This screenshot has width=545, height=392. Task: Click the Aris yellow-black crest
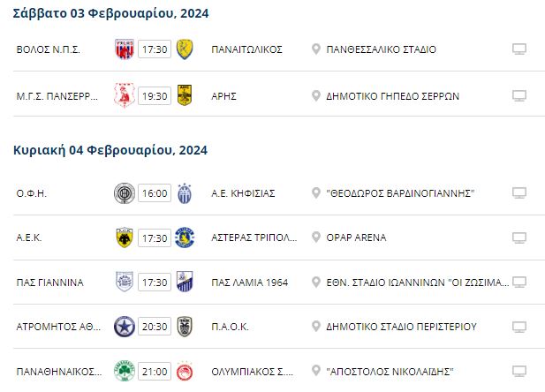point(185,95)
